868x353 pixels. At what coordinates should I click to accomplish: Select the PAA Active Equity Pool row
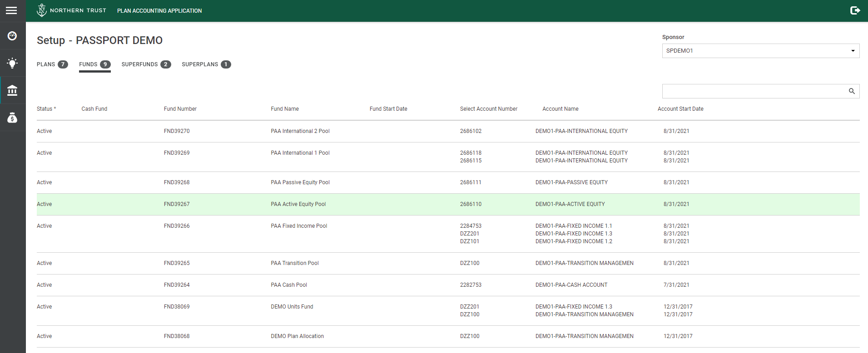tap(298, 204)
